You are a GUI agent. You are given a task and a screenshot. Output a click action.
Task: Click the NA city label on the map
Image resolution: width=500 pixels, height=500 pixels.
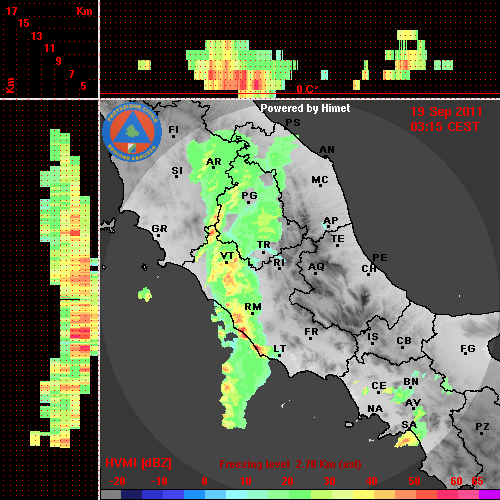click(375, 408)
